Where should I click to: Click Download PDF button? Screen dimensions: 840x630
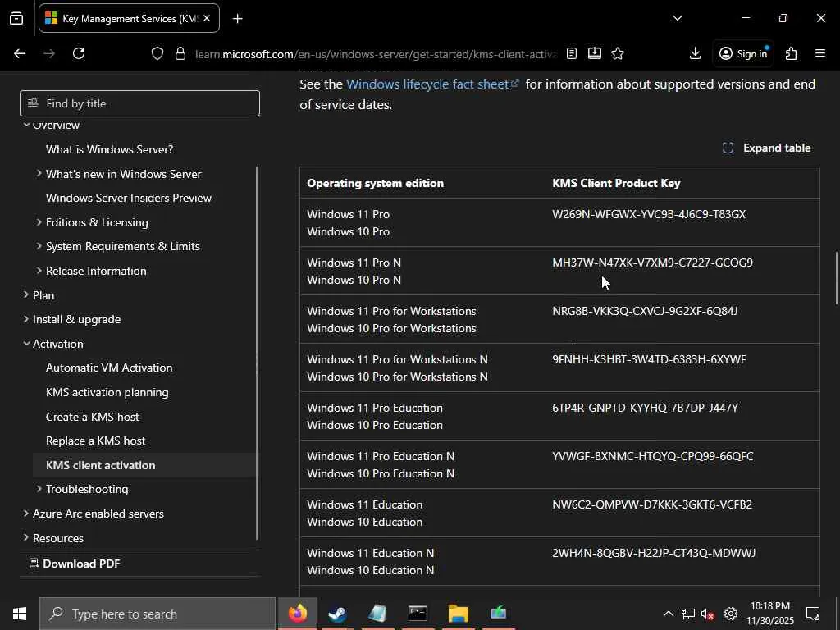75,564
